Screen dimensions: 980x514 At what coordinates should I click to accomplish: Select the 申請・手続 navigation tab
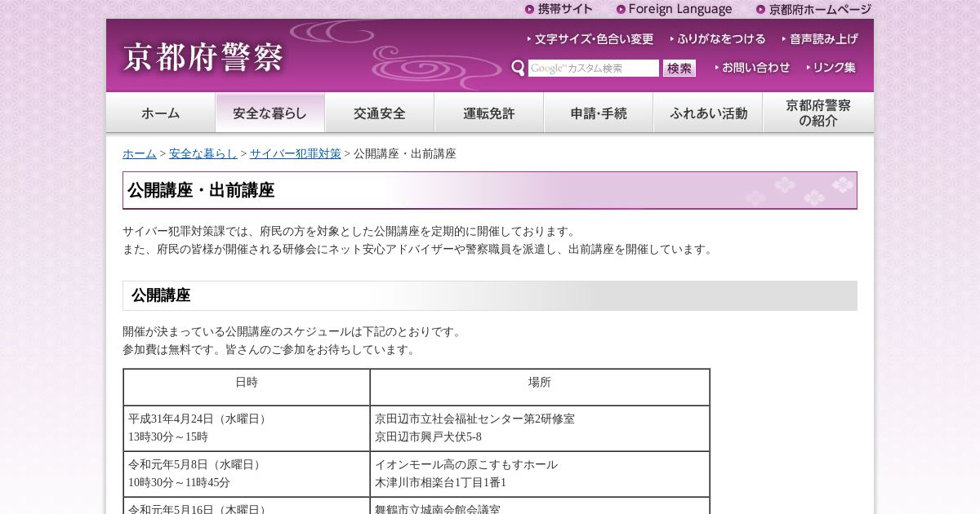(599, 113)
